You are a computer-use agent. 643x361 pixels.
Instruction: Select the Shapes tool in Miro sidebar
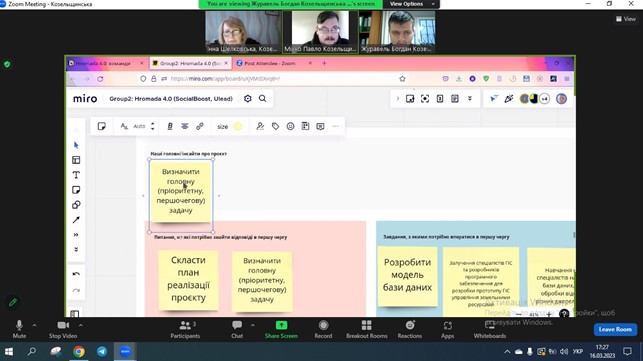click(x=76, y=205)
